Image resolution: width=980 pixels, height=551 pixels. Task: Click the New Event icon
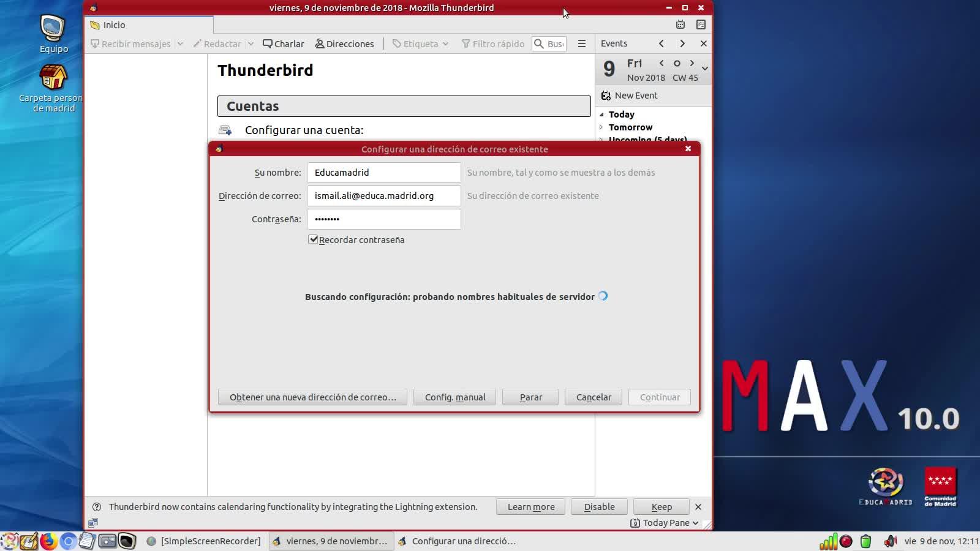pos(606,96)
